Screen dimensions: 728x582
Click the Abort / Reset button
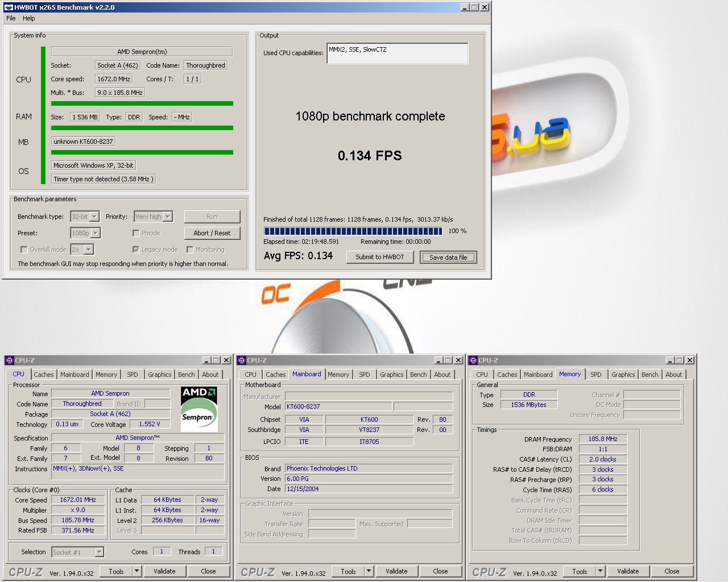click(212, 233)
